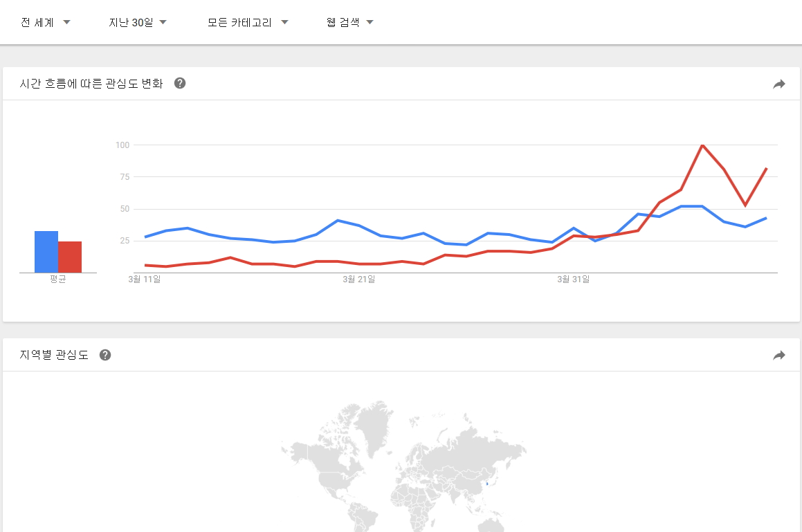Click the 3월 21일 date label
This screenshot has height=532, width=802.
click(359, 279)
